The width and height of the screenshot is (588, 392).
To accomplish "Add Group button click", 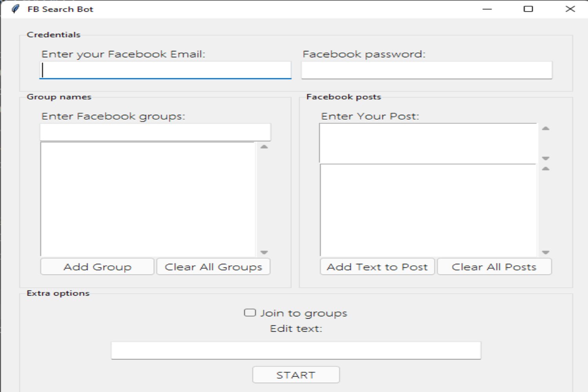I will 97,267.
